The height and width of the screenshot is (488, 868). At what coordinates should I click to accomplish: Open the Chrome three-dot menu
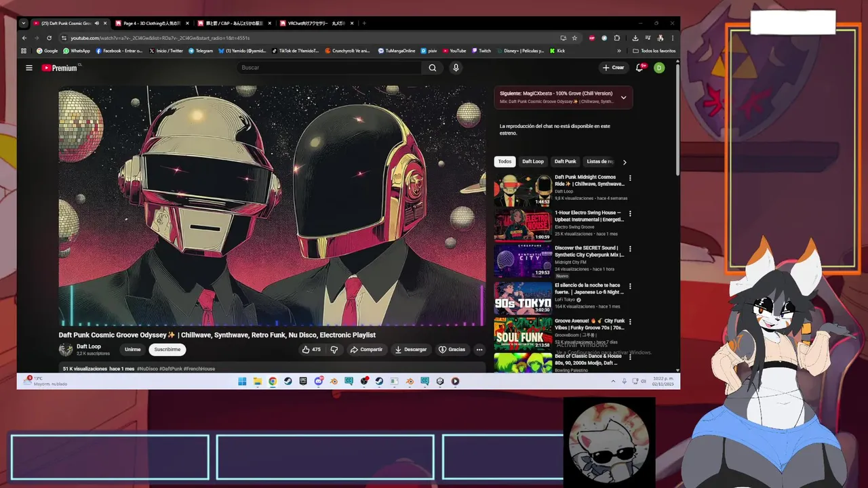pos(673,38)
